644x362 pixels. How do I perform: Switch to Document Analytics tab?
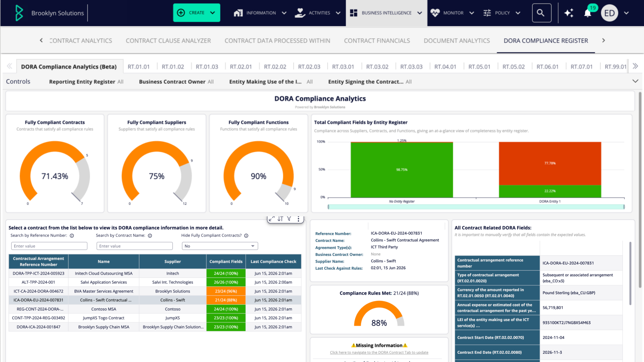(457, 40)
